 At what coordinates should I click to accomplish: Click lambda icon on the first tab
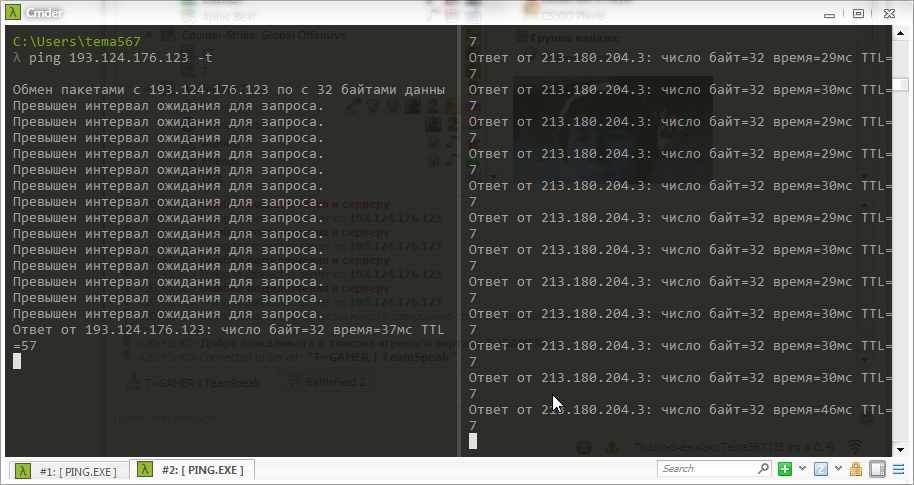[x=23, y=471]
